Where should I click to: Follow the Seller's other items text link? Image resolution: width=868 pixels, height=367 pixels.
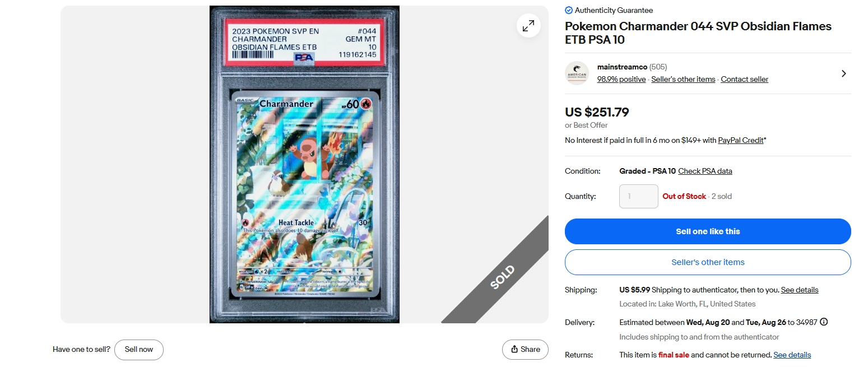(x=683, y=80)
